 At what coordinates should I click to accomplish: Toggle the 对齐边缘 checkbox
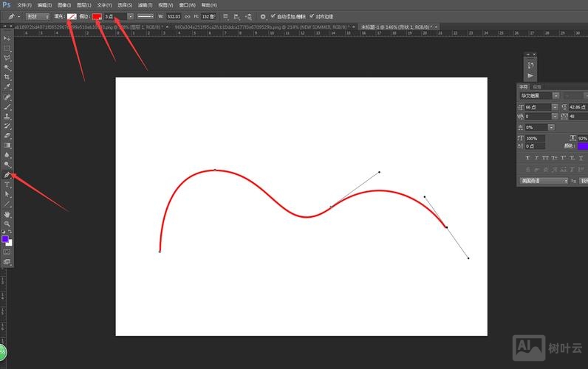point(311,15)
